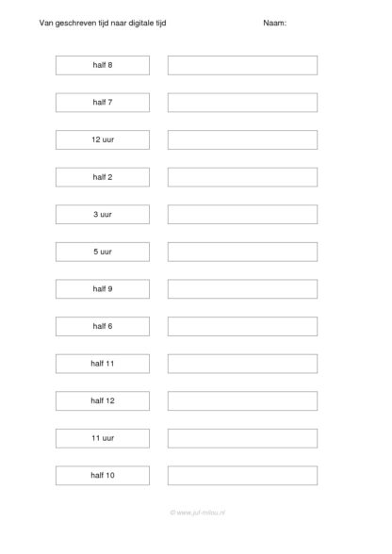Click the answer box next to 'half 8'
This screenshot has width=392, height=554.
(242, 65)
